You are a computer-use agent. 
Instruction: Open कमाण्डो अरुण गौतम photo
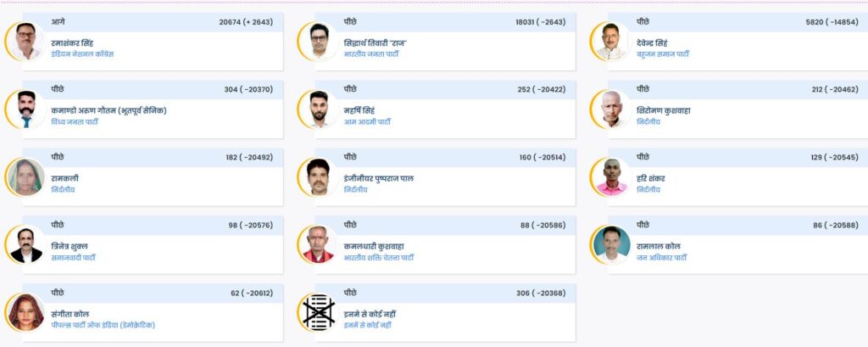point(26,109)
